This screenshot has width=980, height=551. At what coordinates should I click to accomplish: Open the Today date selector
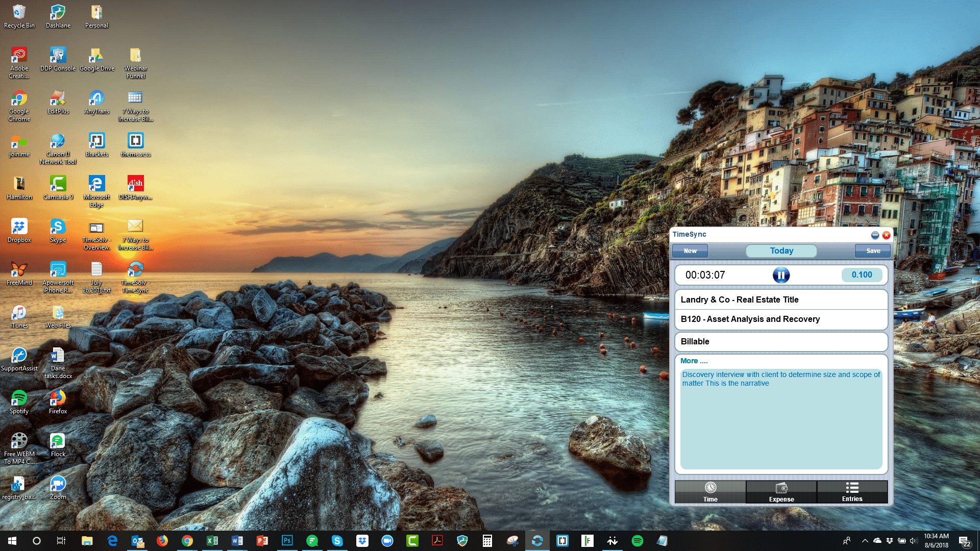click(x=781, y=251)
